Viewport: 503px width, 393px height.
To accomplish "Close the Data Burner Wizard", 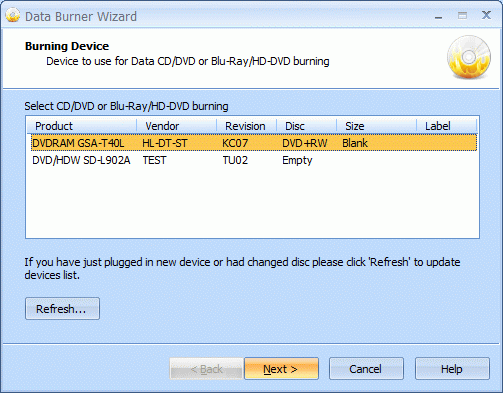I will [x=486, y=15].
